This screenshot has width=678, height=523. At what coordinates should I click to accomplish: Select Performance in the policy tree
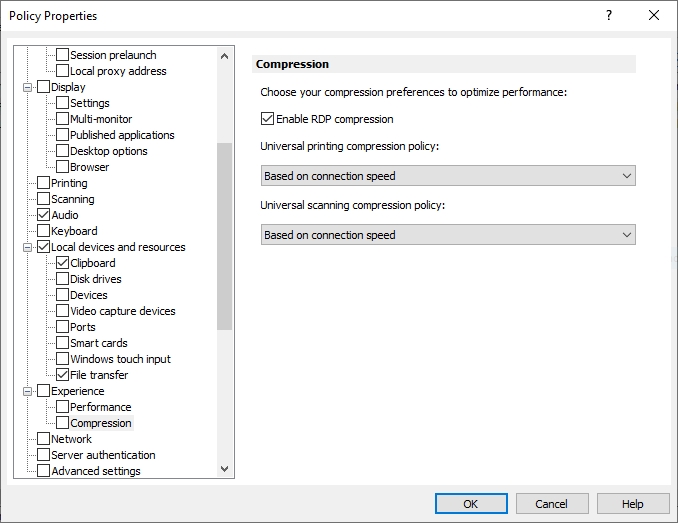pyautogui.click(x=100, y=407)
